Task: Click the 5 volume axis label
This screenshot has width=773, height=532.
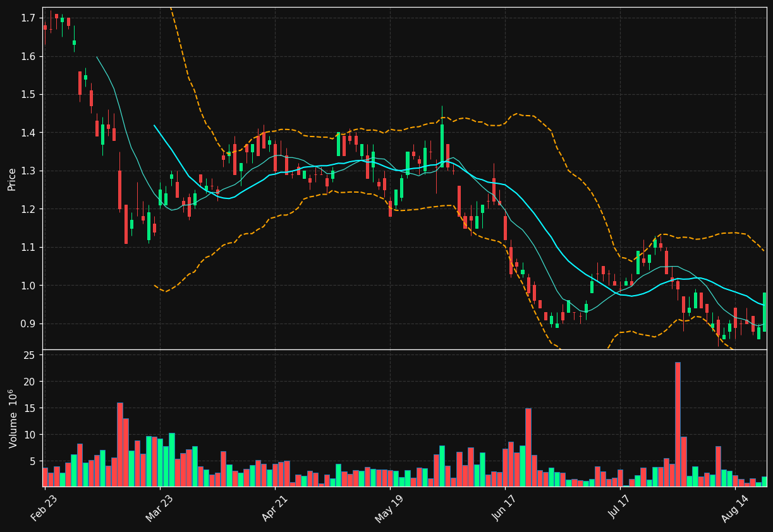Action: (32, 462)
